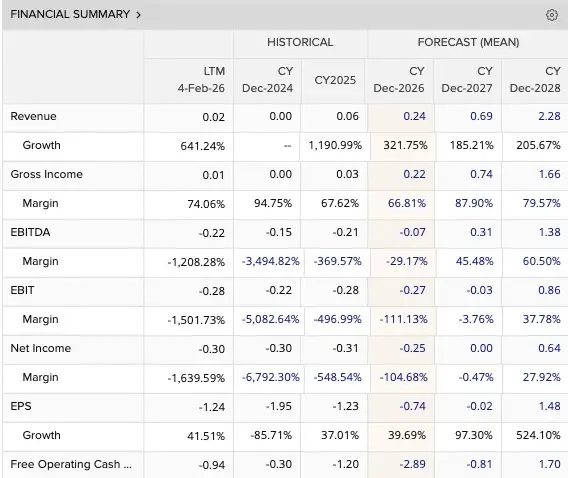Click the CY Dec-2027 column header
This screenshot has width=568, height=478.
(467, 80)
